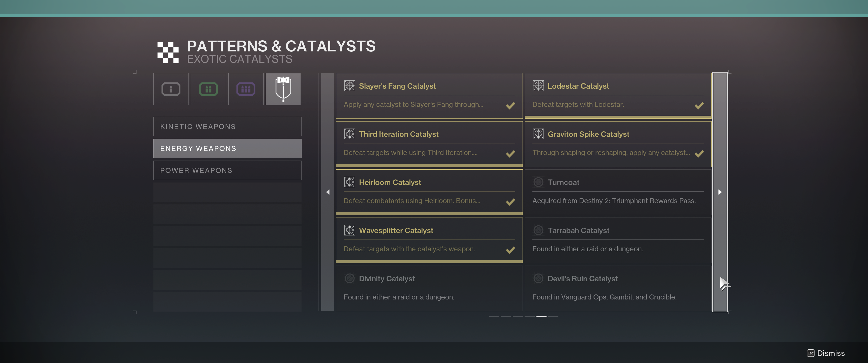
Task: Go to next catalyst page arrow
Action: click(x=720, y=192)
